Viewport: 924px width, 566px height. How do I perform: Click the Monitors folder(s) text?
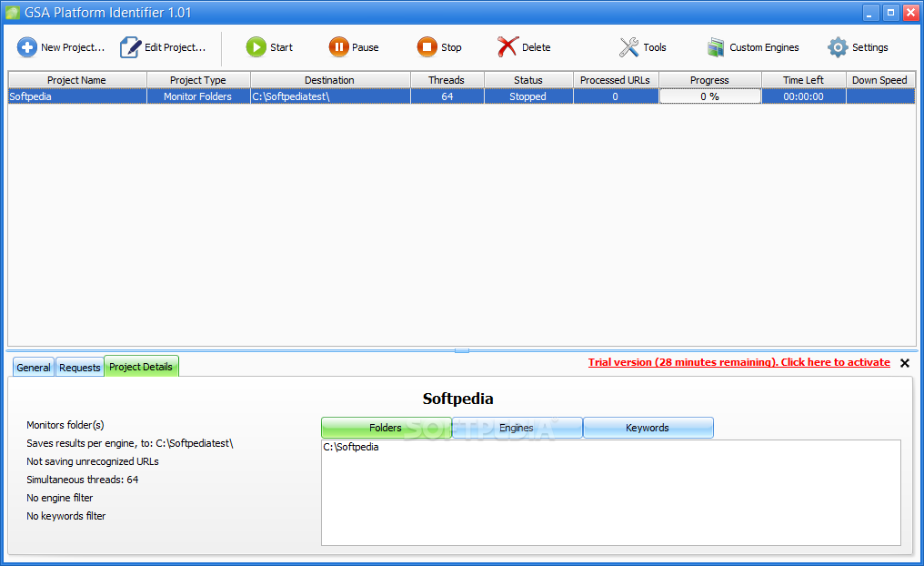(65, 425)
